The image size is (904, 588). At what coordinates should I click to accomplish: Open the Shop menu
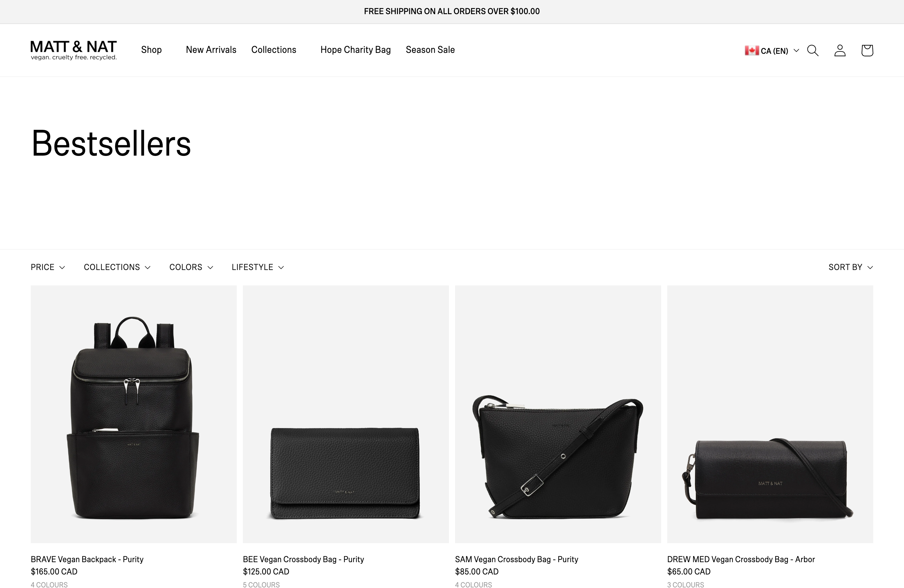click(x=152, y=50)
